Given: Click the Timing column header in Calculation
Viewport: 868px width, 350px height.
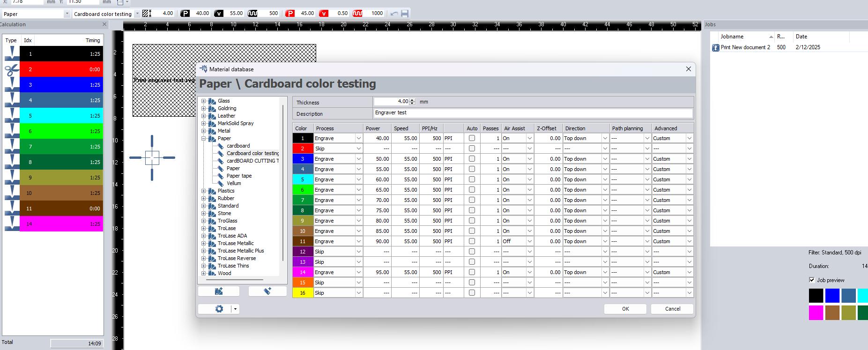Looking at the screenshot, I should (x=92, y=40).
